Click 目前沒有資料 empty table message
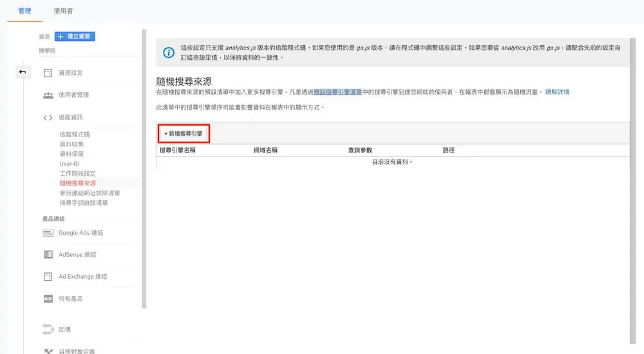The width and height of the screenshot is (644, 354). tap(392, 162)
